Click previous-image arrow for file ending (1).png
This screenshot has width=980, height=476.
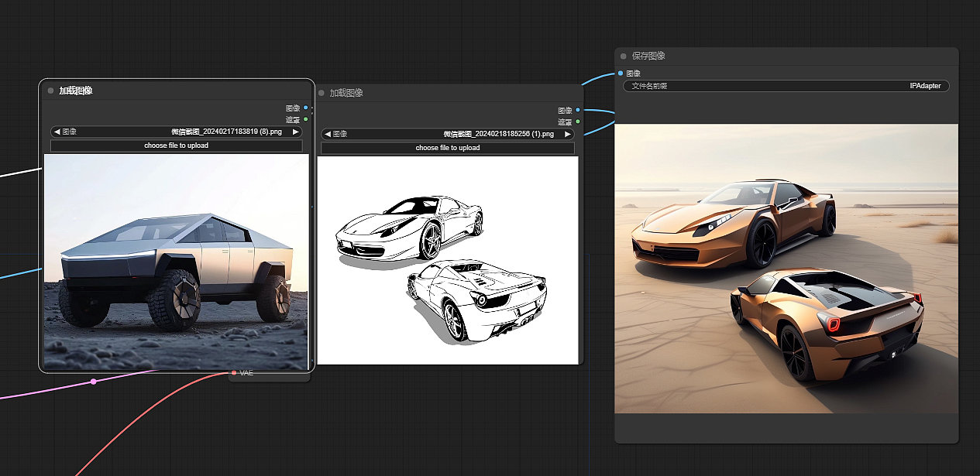pyautogui.click(x=328, y=134)
